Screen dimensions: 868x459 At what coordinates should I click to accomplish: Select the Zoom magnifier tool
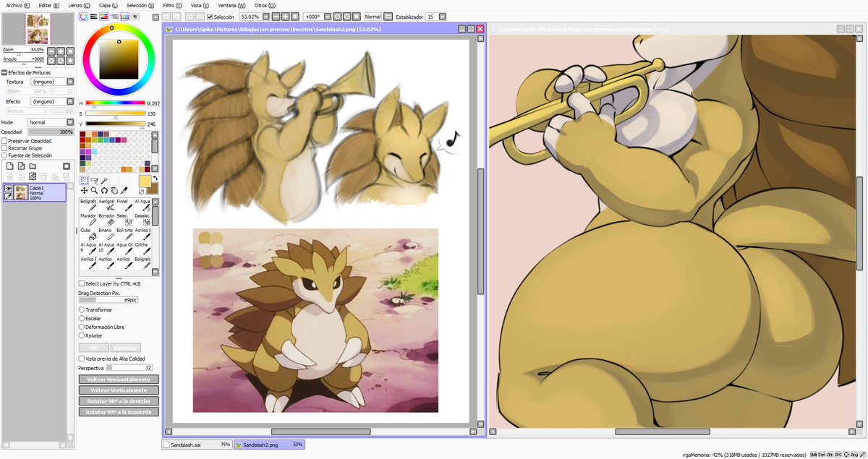[94, 191]
